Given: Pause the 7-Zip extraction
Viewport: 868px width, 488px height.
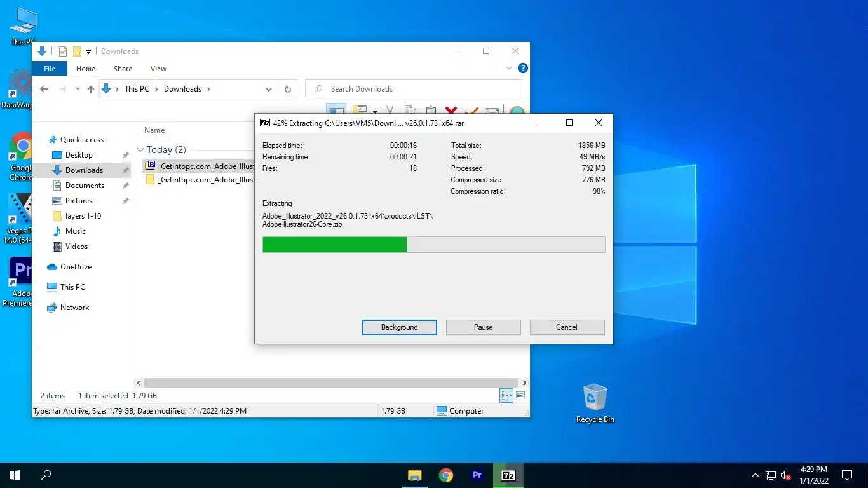Looking at the screenshot, I should [x=484, y=327].
